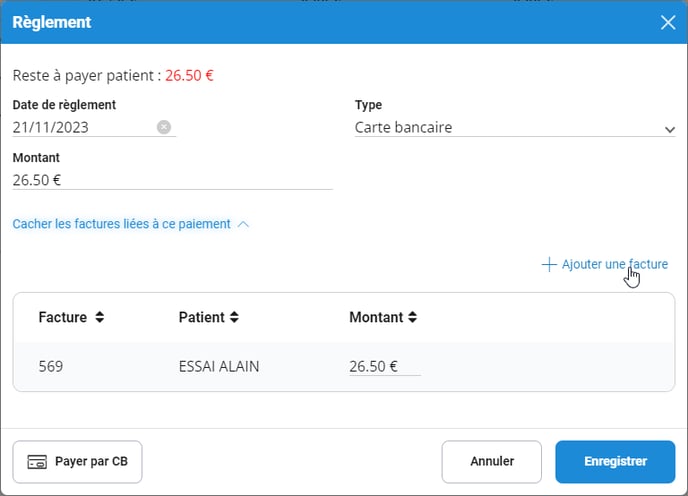Screen dimensions: 688x496
Task: Click the plus icon beside Ajouter une facture
Action: 549,265
